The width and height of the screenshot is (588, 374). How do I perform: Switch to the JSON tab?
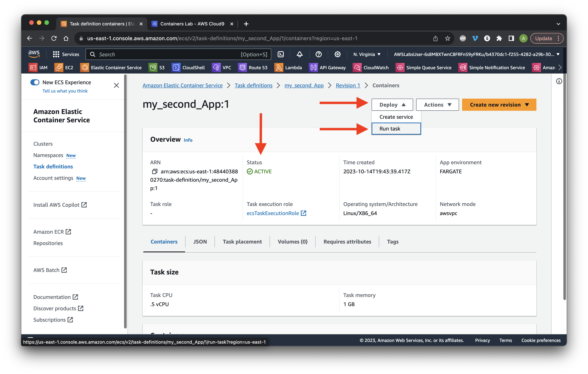tap(200, 241)
